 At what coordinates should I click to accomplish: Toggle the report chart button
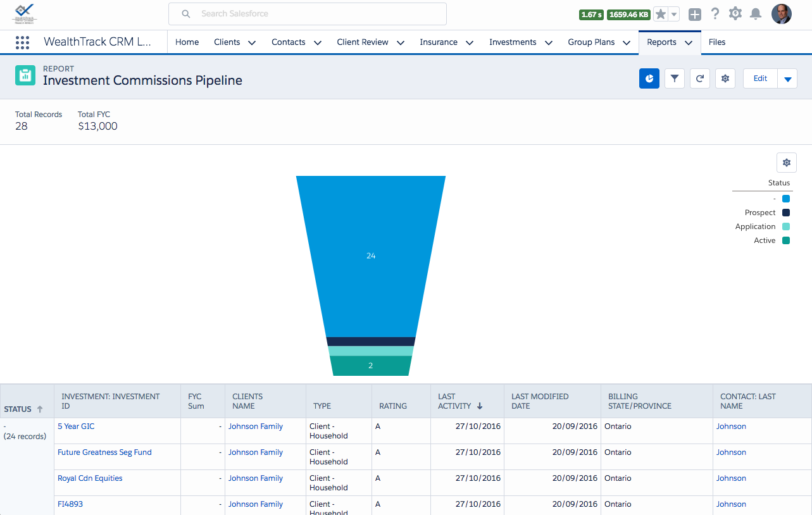click(x=649, y=78)
